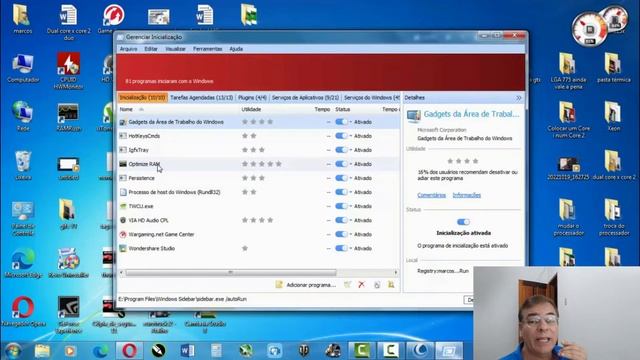Open status dropdown arrow for IgfxTray row
640x360 pixels.
pyautogui.click(x=351, y=150)
